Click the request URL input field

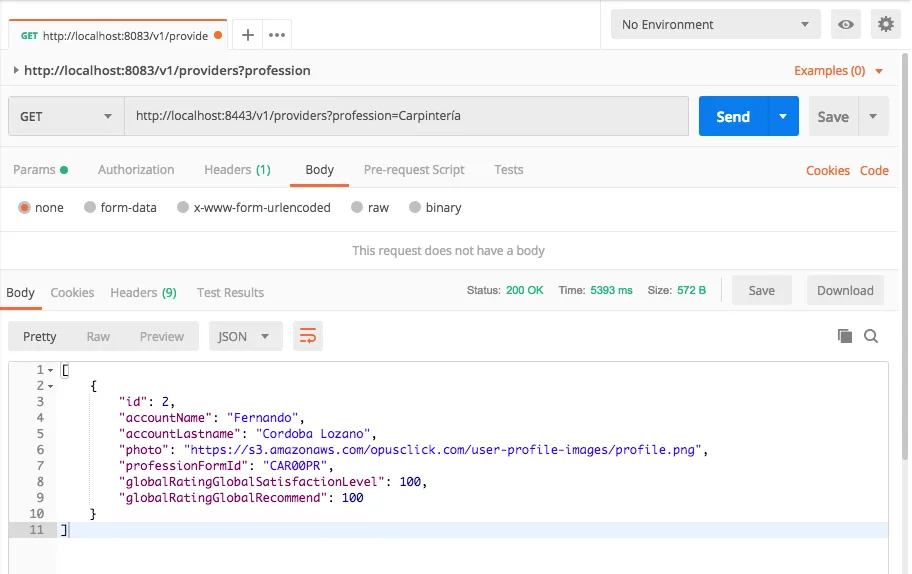406,116
